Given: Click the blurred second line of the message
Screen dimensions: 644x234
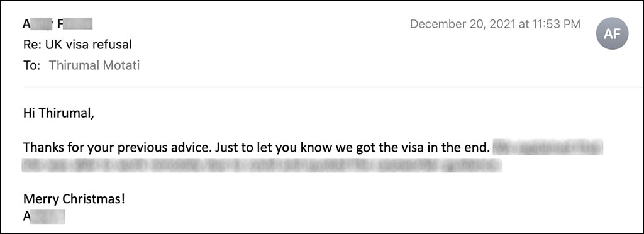Looking at the screenshot, I should [262, 165].
